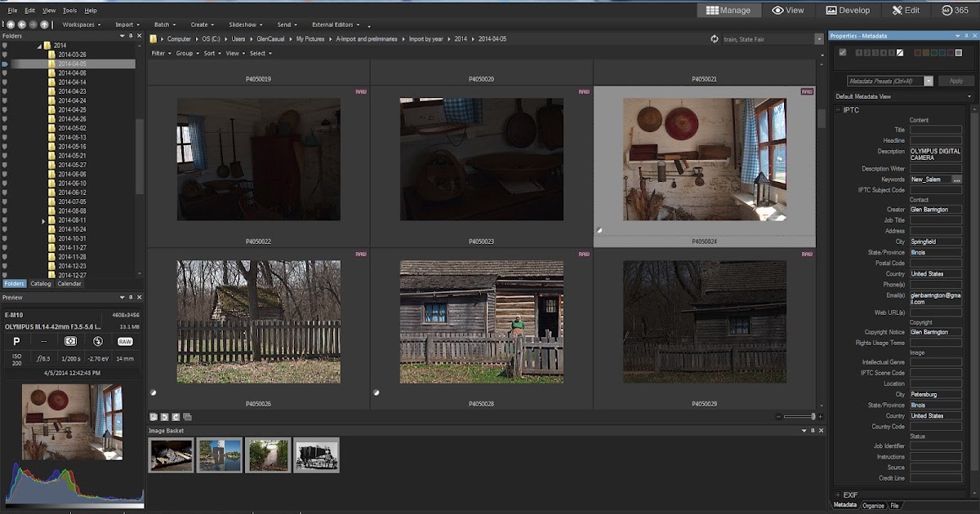The width and height of the screenshot is (980, 514).
Task: Toggle the tagged checkbox in Properties panel
Action: click(x=843, y=53)
